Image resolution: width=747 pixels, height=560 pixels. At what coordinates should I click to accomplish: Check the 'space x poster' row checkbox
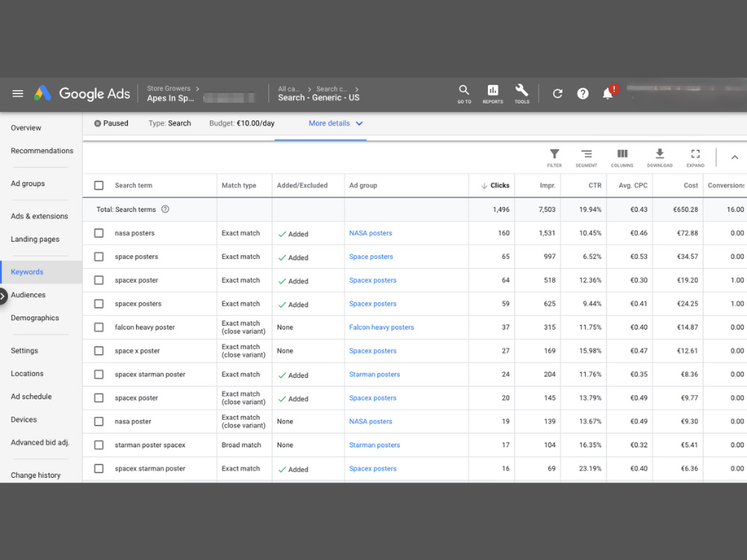point(99,351)
